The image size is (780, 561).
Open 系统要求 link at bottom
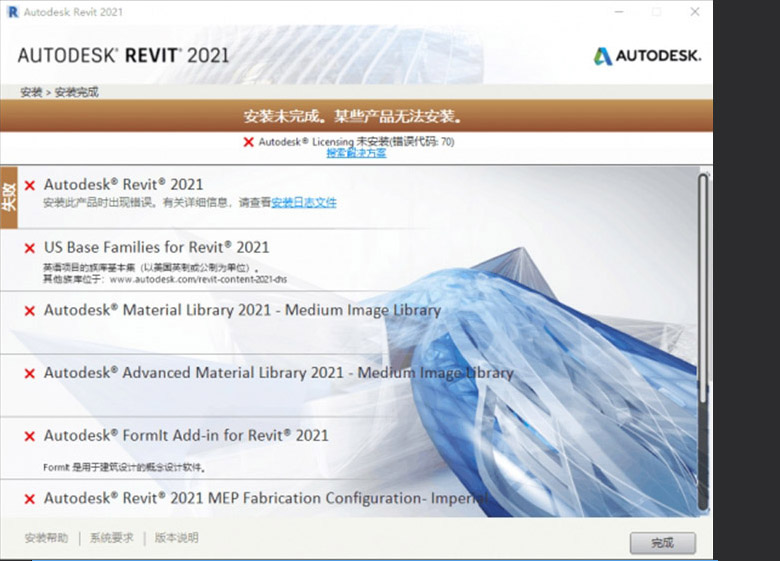[111, 538]
